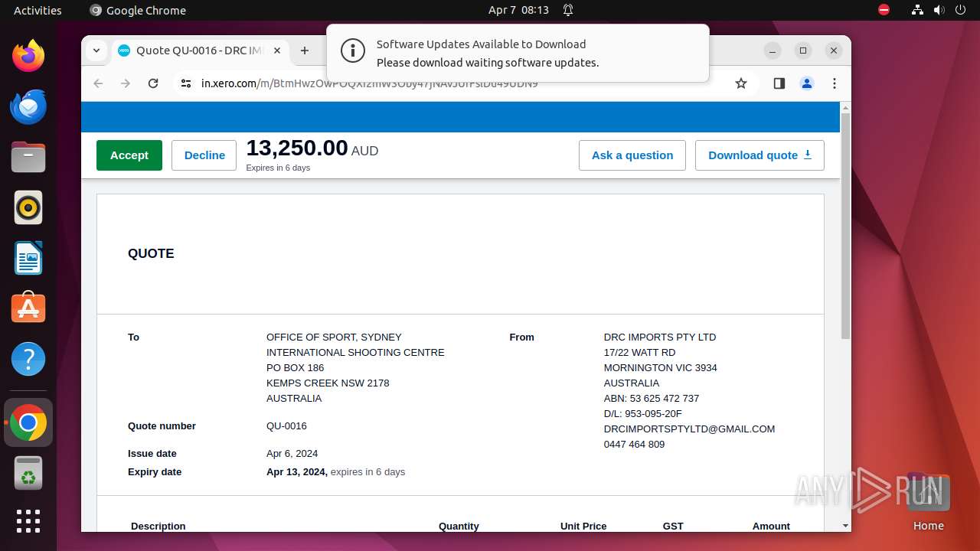
Task: Click the address bar URL
Action: [369, 83]
